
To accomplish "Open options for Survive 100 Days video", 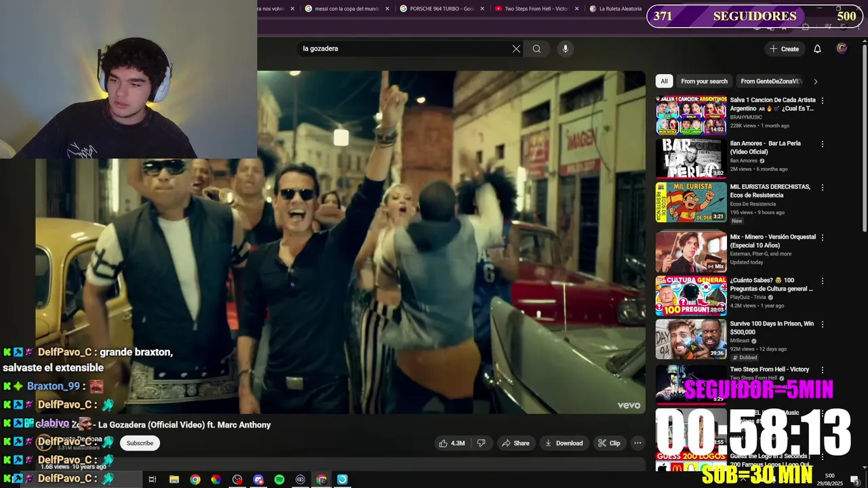I will (823, 324).
